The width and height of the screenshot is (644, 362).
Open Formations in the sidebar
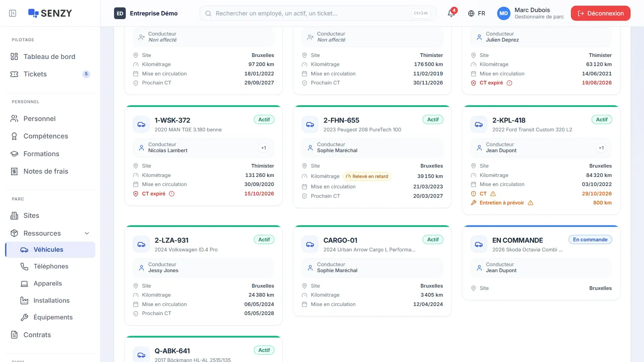tap(50, 154)
